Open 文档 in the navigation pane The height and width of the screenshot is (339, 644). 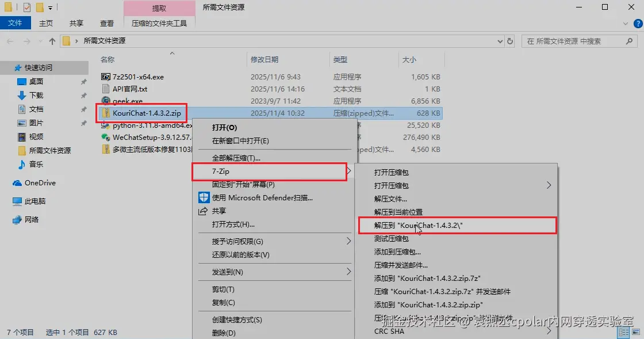click(36, 109)
